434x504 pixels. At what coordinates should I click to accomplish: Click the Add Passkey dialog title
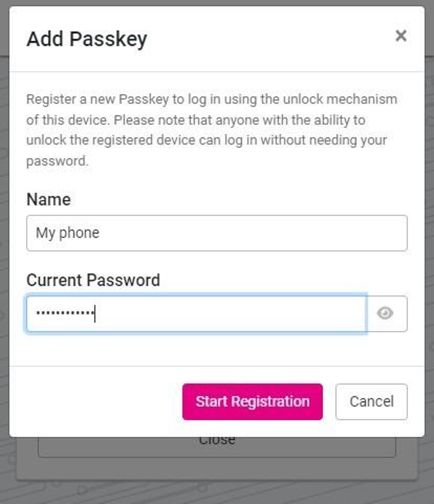[x=87, y=39]
